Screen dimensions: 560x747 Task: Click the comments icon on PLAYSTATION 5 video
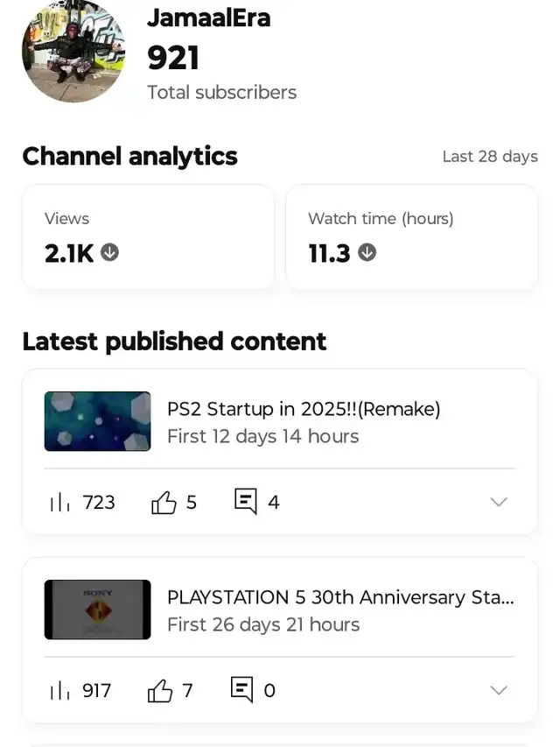tap(241, 690)
